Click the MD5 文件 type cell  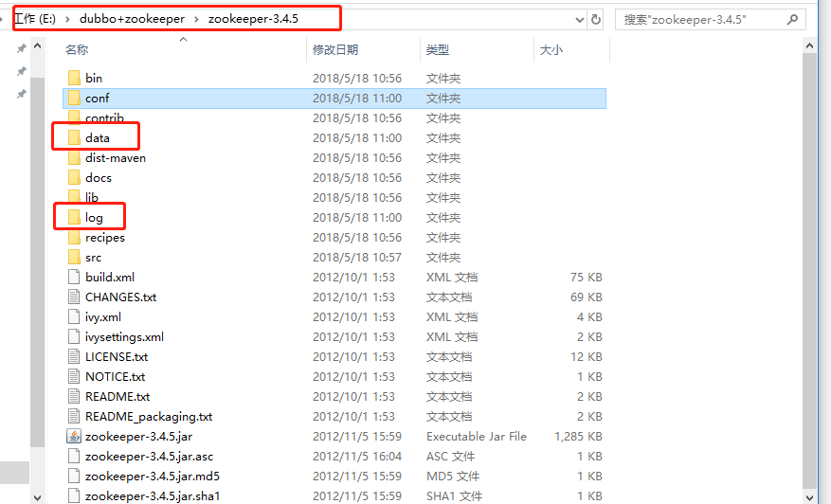453,476
